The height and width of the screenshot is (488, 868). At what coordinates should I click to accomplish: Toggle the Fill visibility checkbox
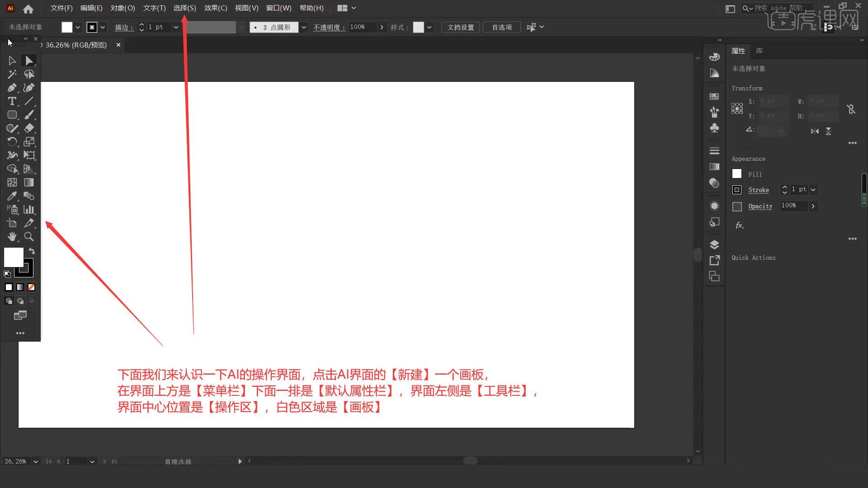click(x=737, y=174)
